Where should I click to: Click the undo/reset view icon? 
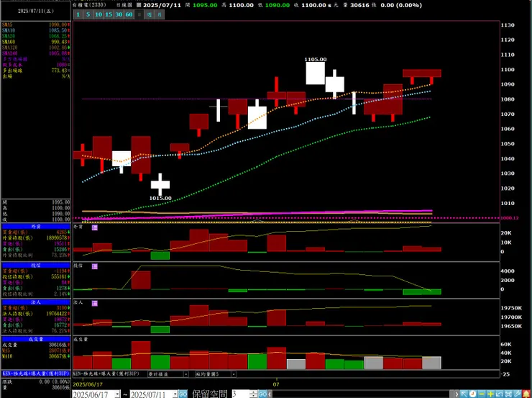(500, 394)
